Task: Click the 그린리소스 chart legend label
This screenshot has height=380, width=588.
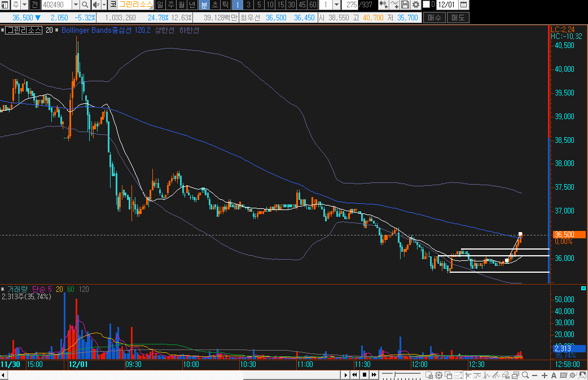Action: click(24, 30)
